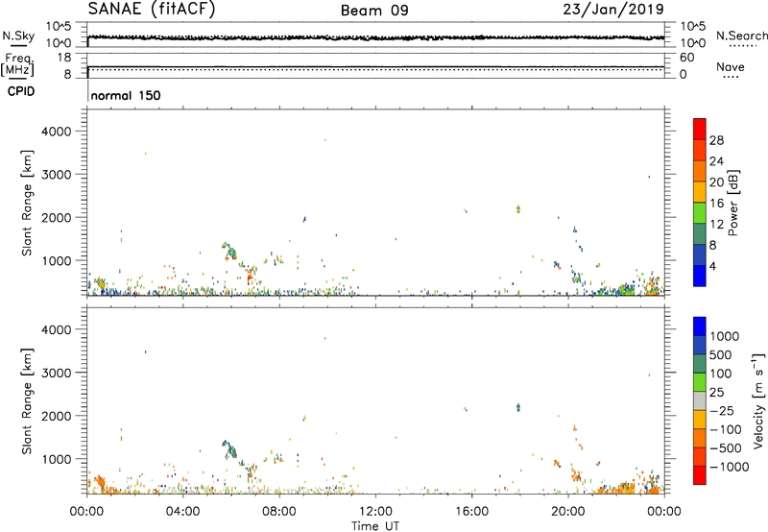Click the solid frequency trace in Freq panel

[x=375, y=66]
